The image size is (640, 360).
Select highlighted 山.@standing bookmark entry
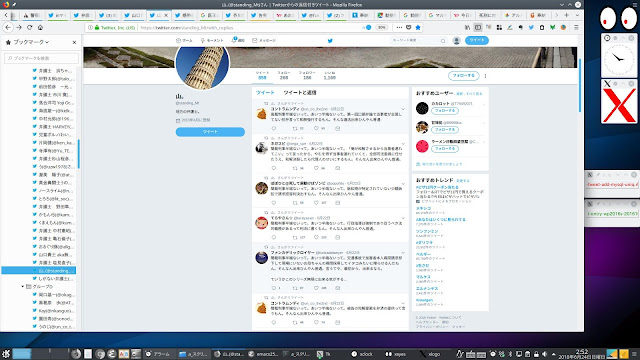point(39,270)
